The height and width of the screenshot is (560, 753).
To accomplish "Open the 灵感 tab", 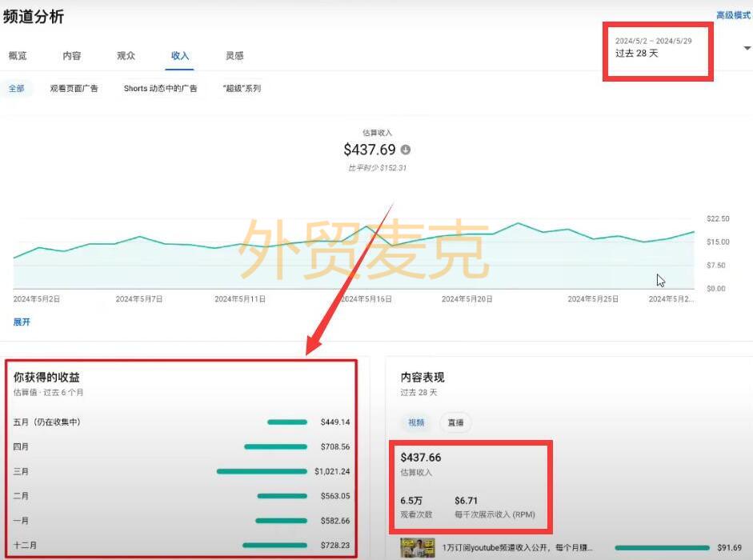I will click(x=234, y=56).
